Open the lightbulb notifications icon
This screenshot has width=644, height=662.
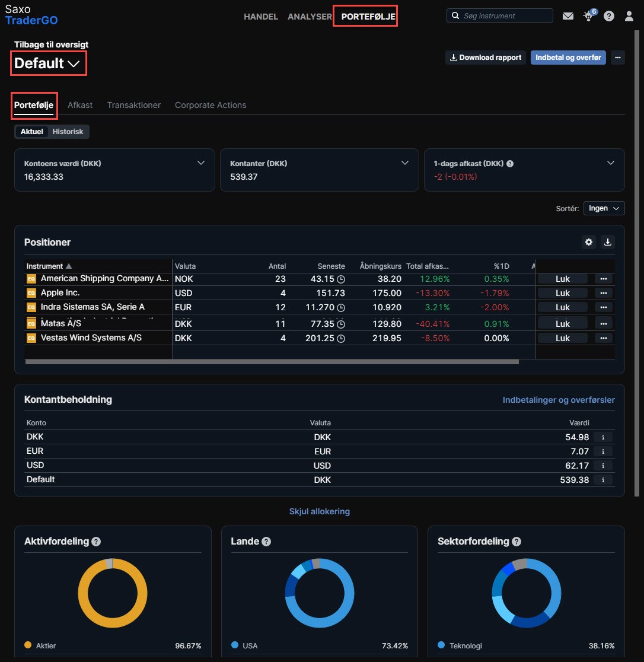pos(589,15)
